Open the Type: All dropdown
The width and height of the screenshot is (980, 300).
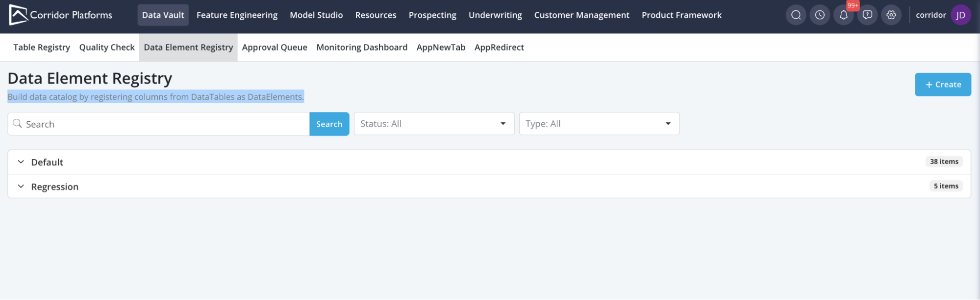click(599, 124)
